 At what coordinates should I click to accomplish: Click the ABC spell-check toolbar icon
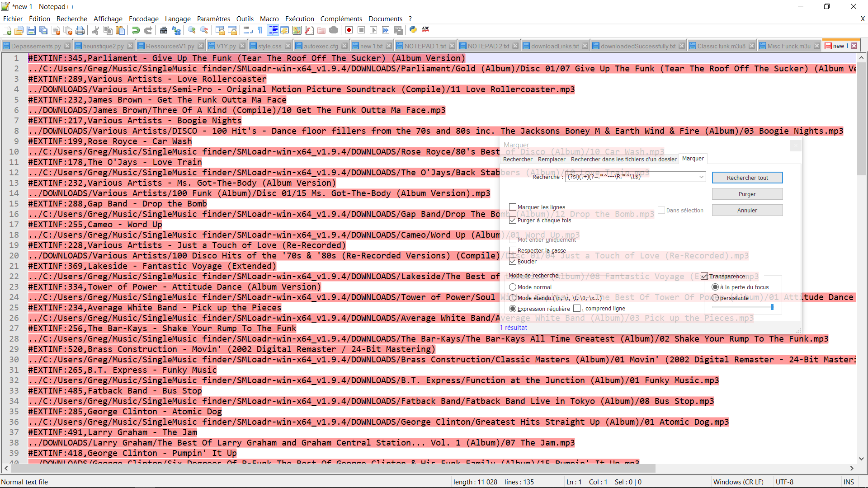coord(425,30)
